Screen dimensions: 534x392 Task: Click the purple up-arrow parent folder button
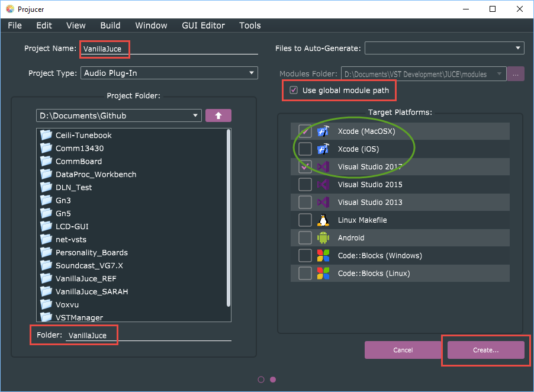click(218, 115)
